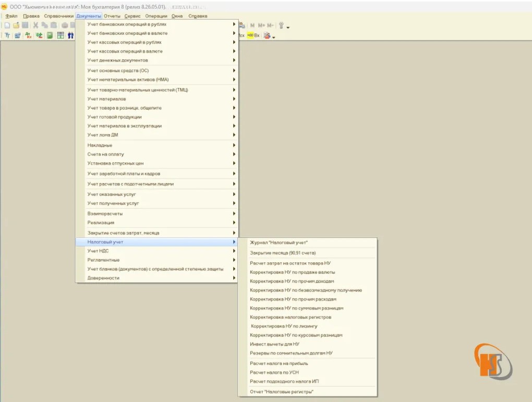This screenshot has height=402, width=532.
Task: Click the blue 'Тт' chart-of-accounts icon
Action: [x=7, y=35]
